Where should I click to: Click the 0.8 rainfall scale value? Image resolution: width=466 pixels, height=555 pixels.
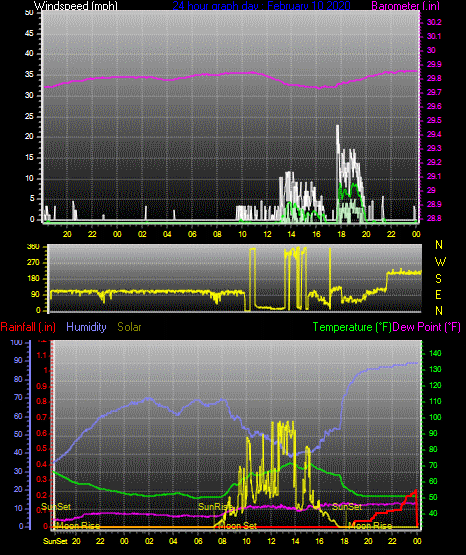click(42, 401)
